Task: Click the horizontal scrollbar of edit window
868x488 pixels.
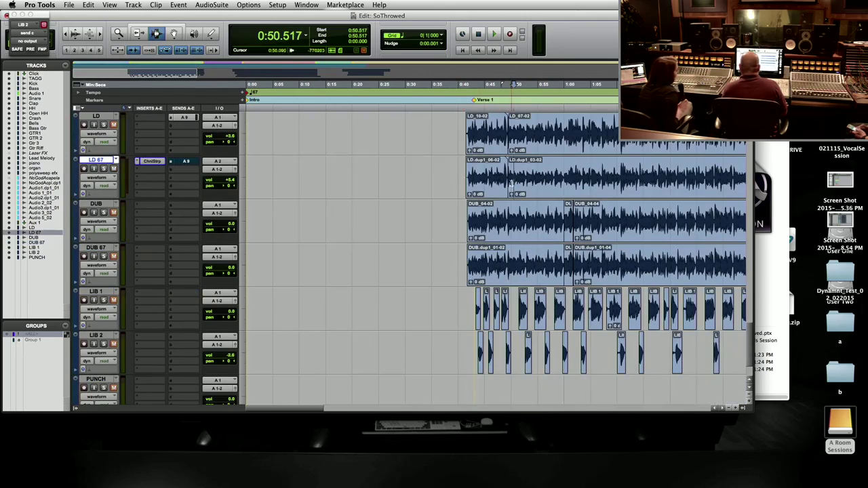Action: point(478,408)
